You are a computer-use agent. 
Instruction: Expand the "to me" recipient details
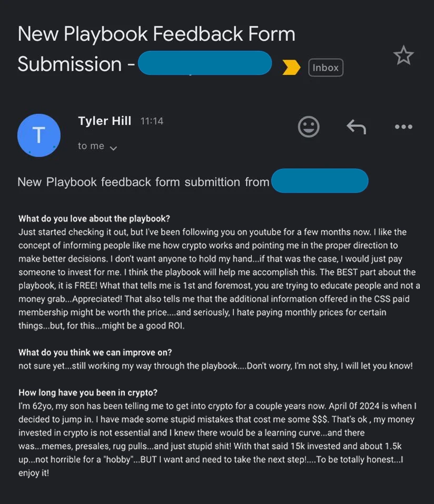(97, 147)
